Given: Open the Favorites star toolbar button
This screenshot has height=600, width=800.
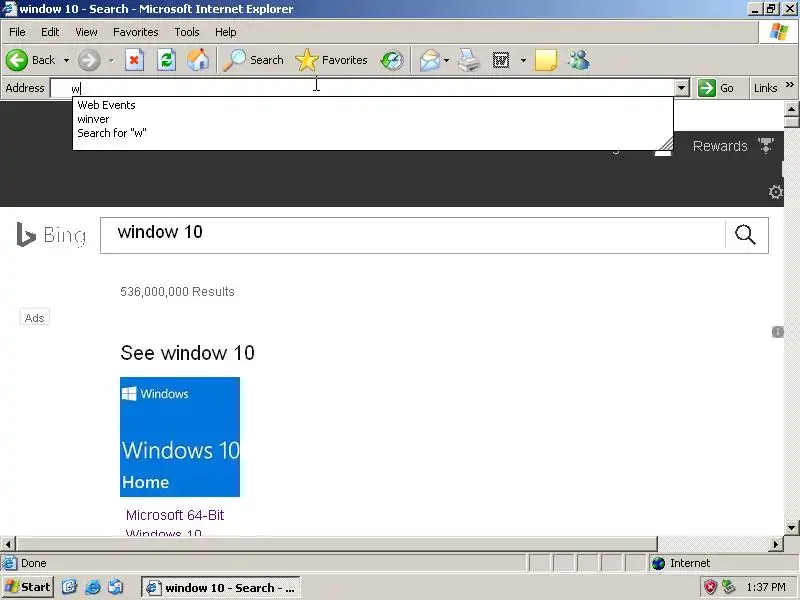Looking at the screenshot, I should 332,60.
